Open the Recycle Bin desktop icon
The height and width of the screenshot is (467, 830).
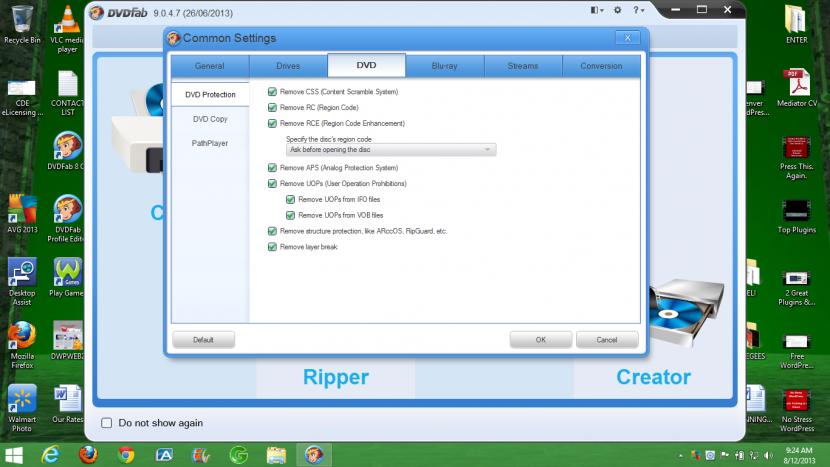tap(22, 24)
